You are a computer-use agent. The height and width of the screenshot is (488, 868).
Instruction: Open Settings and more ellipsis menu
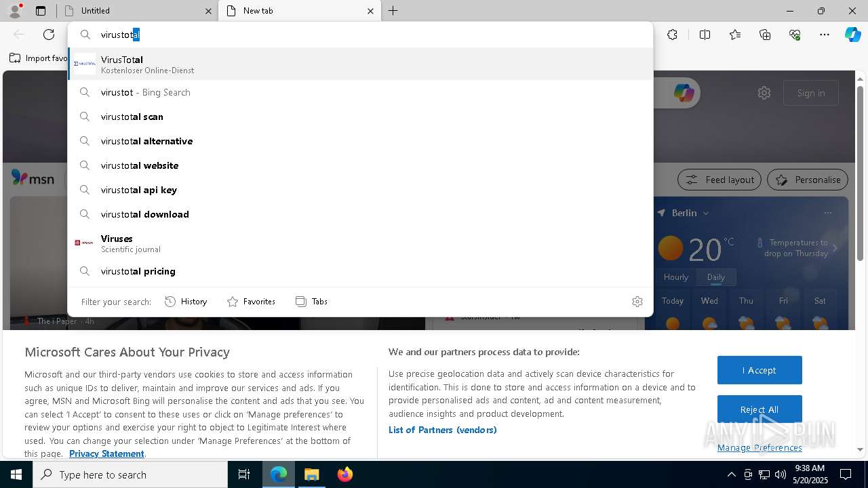[825, 35]
